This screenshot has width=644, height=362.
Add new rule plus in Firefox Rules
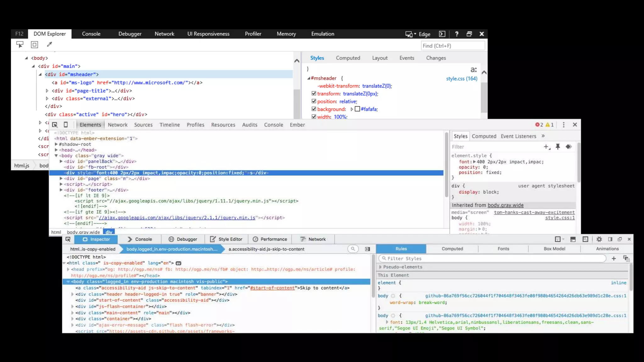[x=614, y=259]
